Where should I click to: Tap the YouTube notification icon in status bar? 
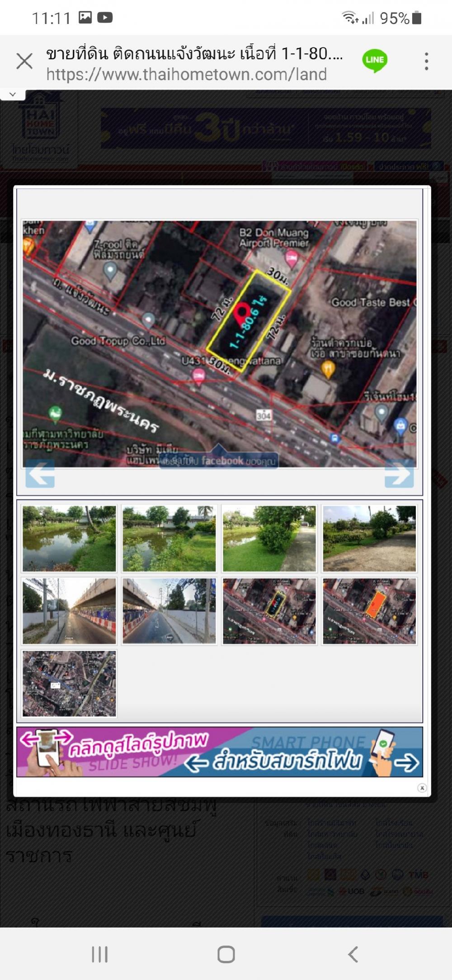click(105, 18)
